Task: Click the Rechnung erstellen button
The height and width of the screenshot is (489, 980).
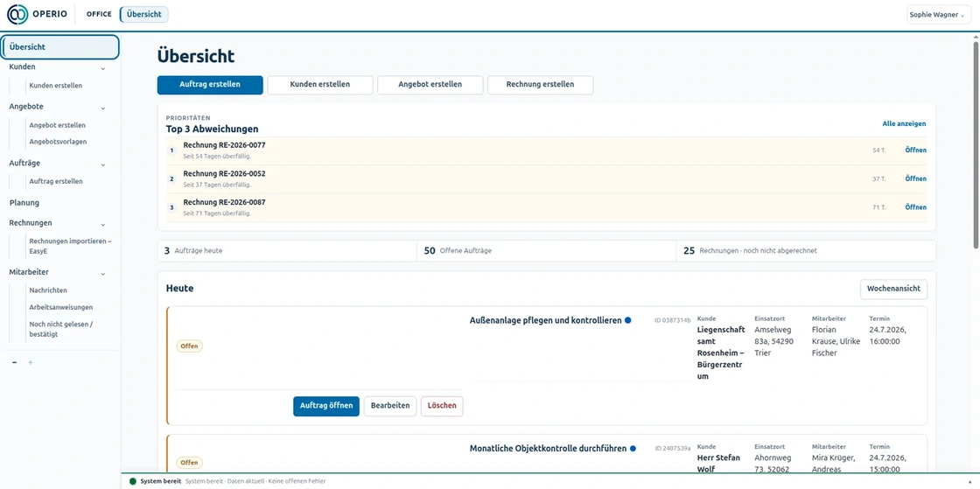Action: pyautogui.click(x=540, y=85)
